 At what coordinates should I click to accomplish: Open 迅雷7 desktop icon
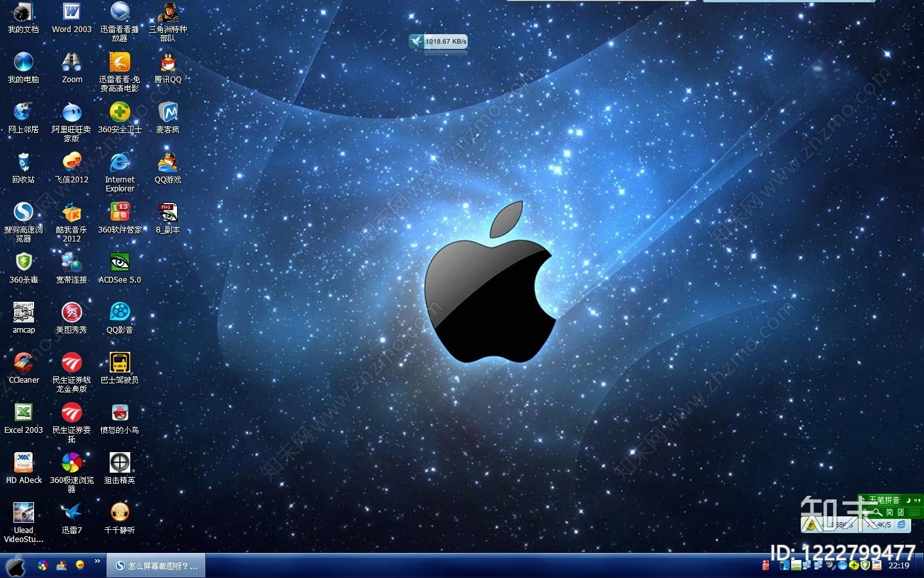[x=72, y=519]
